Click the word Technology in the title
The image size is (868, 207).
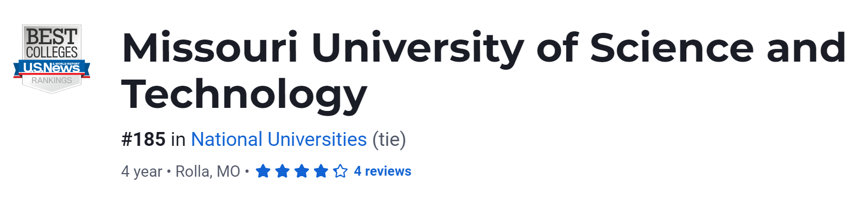point(244,95)
